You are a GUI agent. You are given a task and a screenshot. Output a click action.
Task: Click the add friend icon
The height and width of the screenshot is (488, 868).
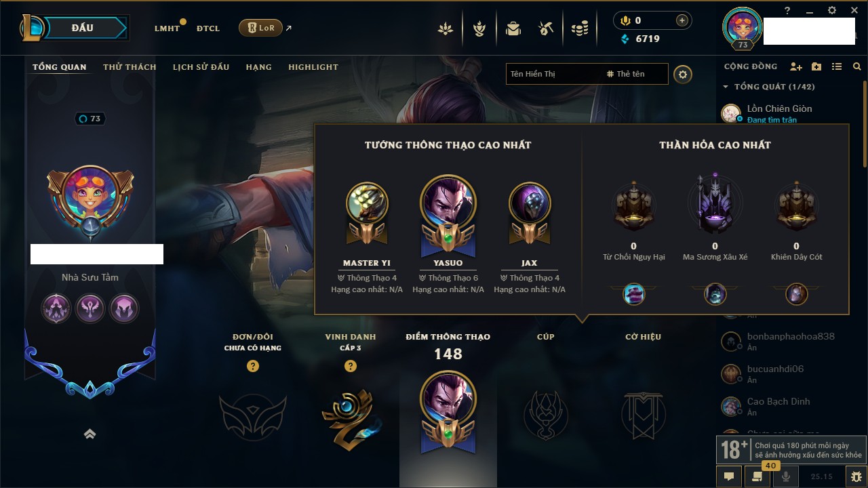(796, 66)
